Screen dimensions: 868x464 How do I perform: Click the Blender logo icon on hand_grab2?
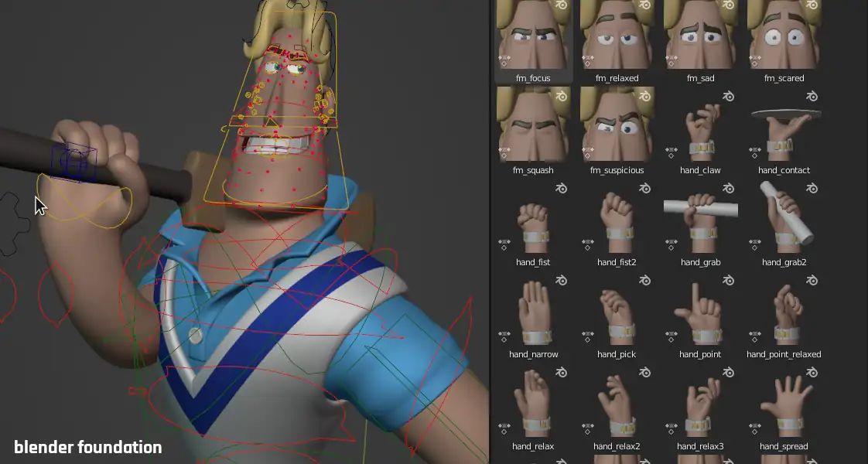click(812, 189)
